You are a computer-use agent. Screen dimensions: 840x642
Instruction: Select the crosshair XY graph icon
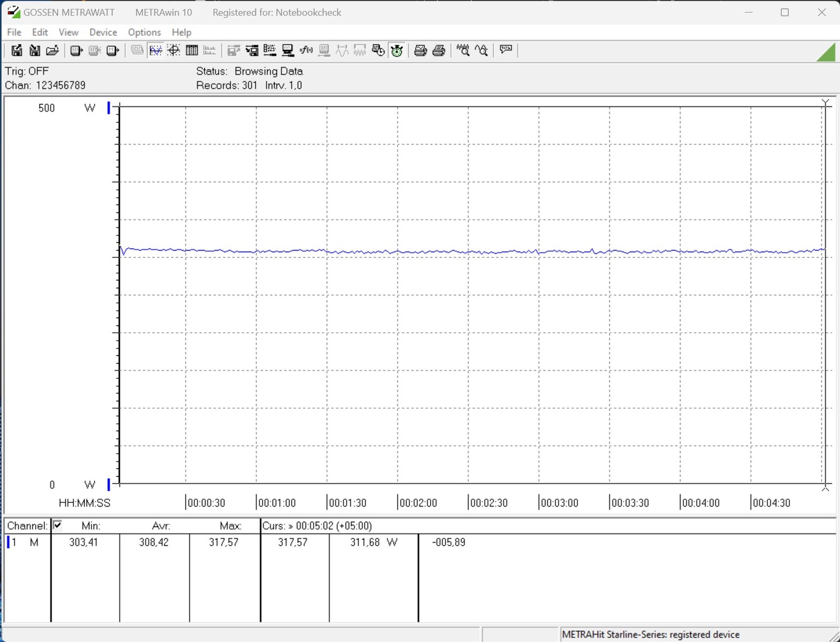pyautogui.click(x=173, y=50)
